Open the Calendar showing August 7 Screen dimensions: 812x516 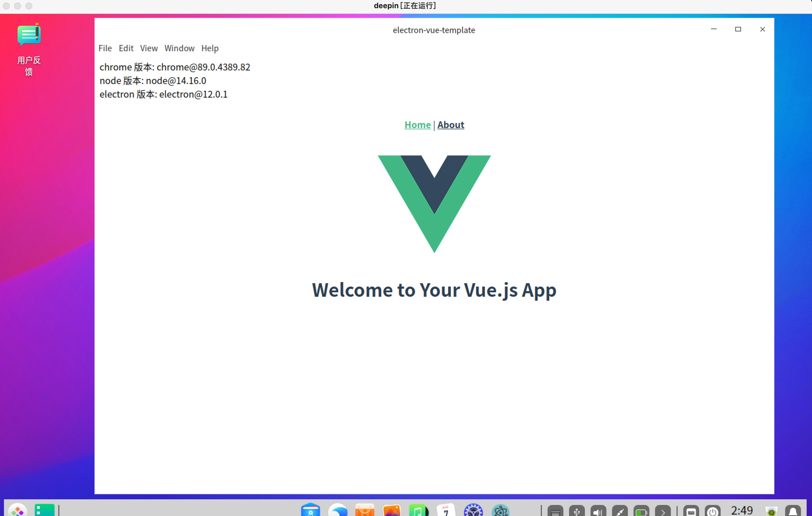pos(446,510)
